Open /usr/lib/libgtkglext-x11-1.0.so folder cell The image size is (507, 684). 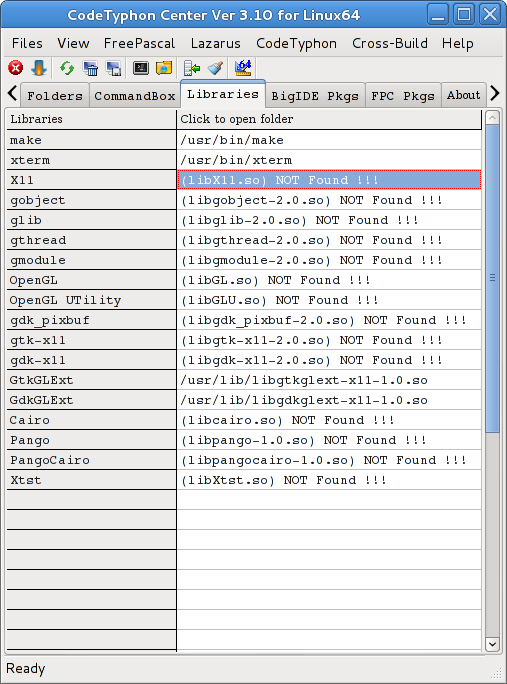329,380
